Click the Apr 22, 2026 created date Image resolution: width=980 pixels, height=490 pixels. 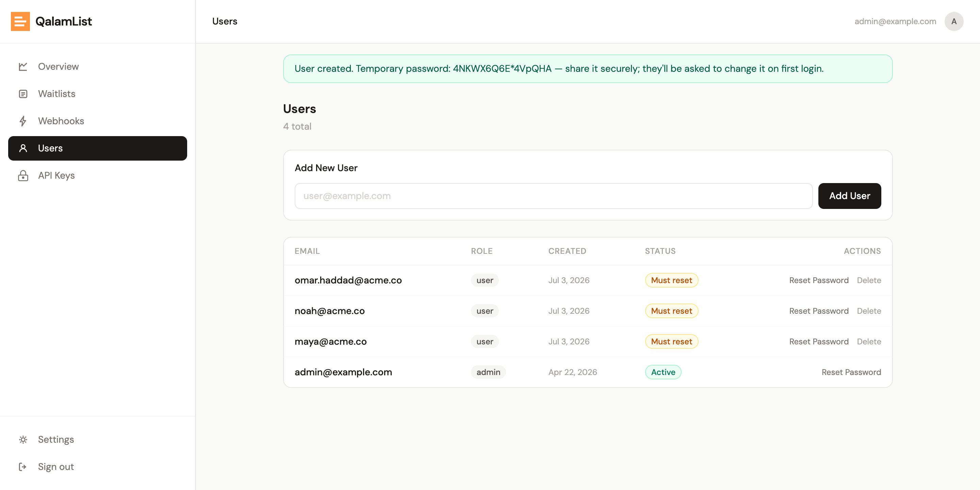573,372
